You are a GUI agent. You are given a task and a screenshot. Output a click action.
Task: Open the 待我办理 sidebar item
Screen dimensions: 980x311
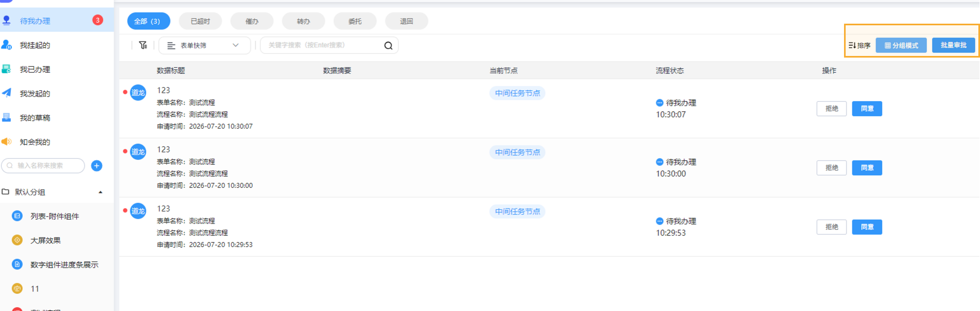pos(56,20)
